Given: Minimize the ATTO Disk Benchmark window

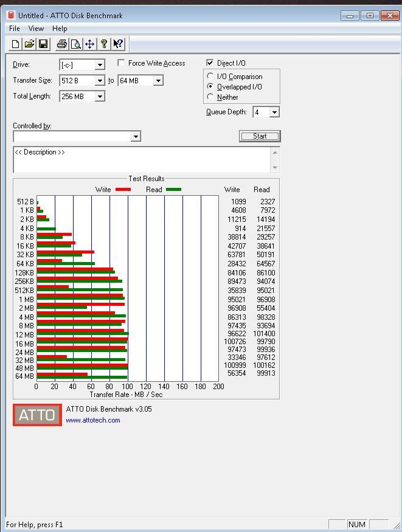Looking at the screenshot, I should 350,16.
